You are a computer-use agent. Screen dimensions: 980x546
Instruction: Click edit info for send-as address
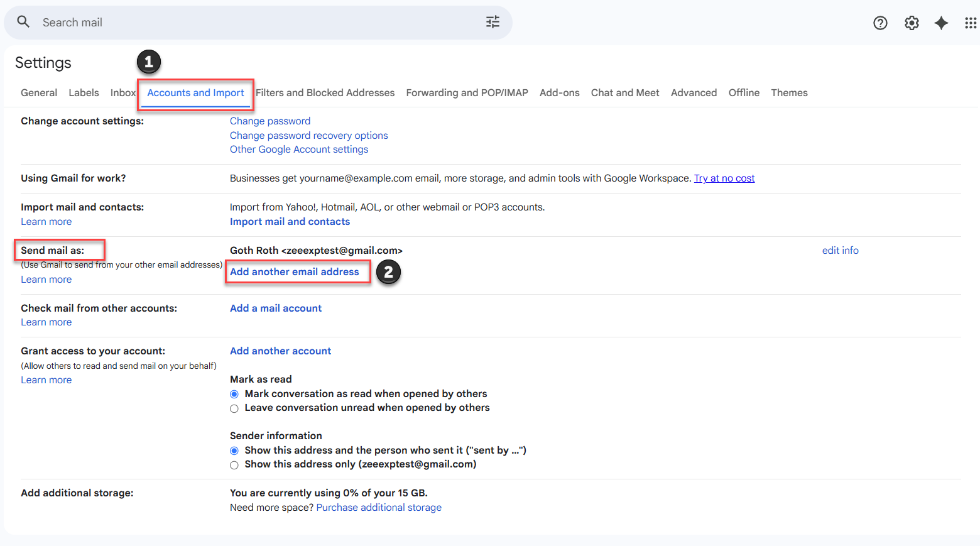tap(840, 251)
